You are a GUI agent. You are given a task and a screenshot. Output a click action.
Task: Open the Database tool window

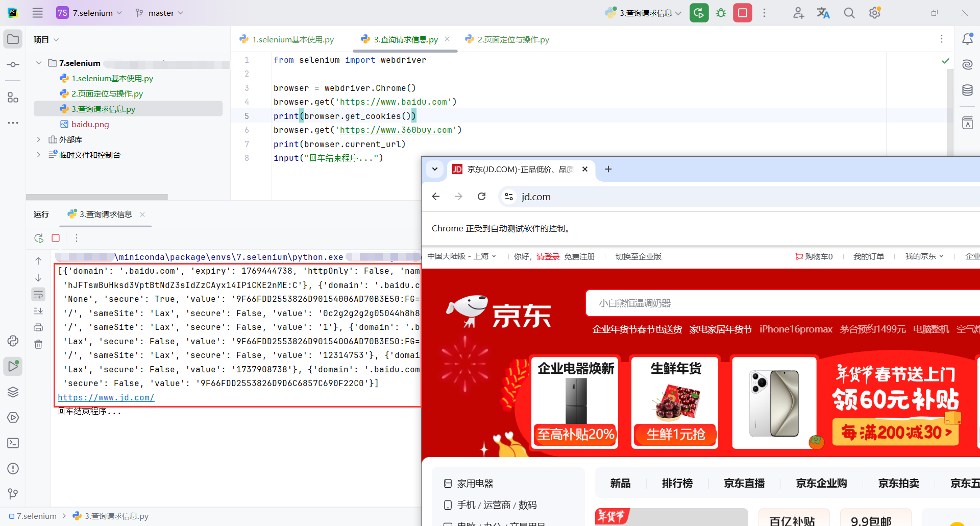point(967,90)
